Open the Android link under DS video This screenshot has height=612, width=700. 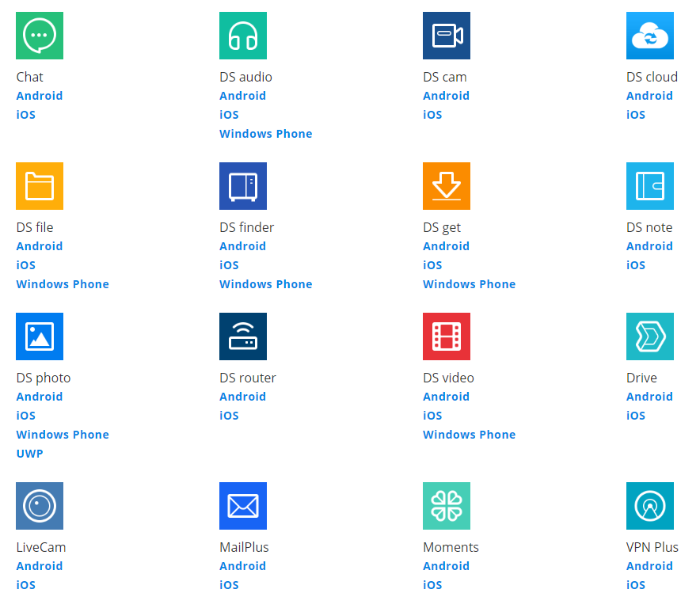(x=446, y=397)
